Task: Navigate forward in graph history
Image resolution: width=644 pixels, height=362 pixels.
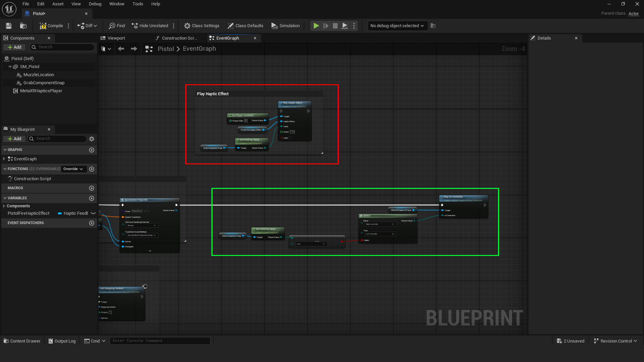Action: point(134,49)
